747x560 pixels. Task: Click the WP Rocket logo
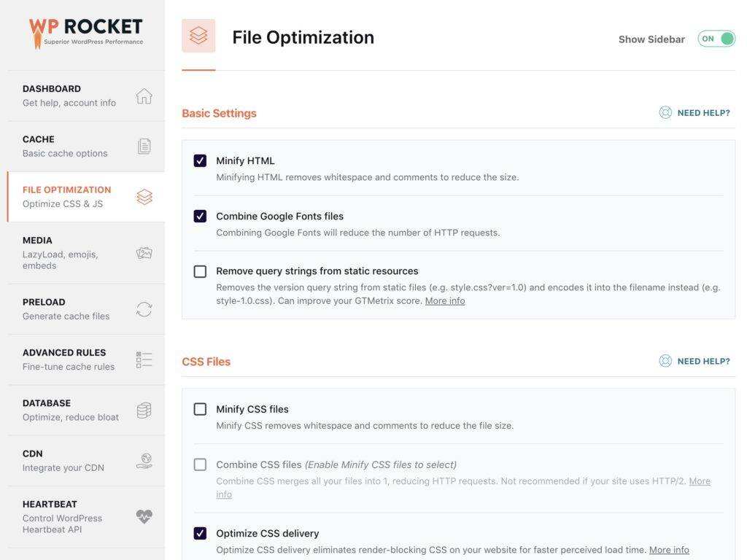[x=85, y=33]
